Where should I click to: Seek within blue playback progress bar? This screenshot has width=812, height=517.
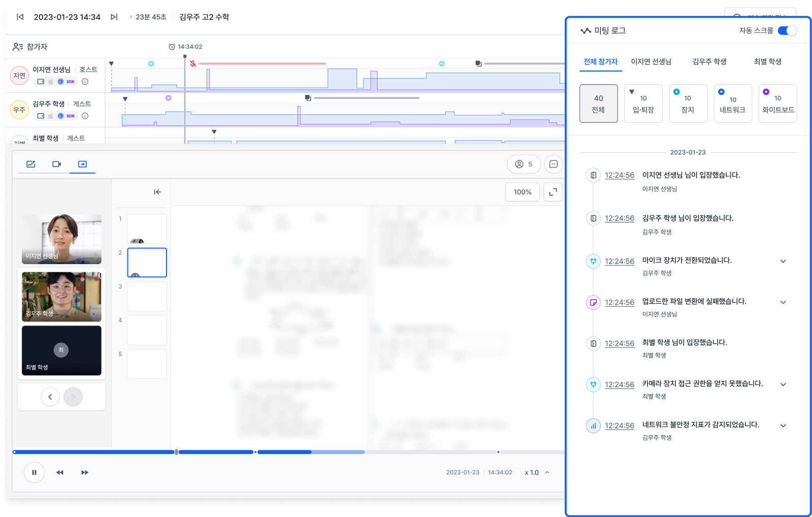click(289, 451)
